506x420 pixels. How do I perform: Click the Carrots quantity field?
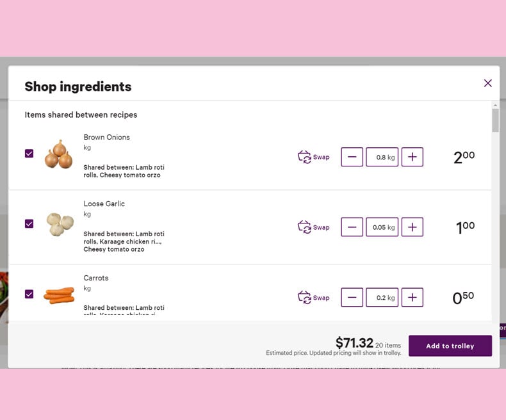[x=382, y=298]
